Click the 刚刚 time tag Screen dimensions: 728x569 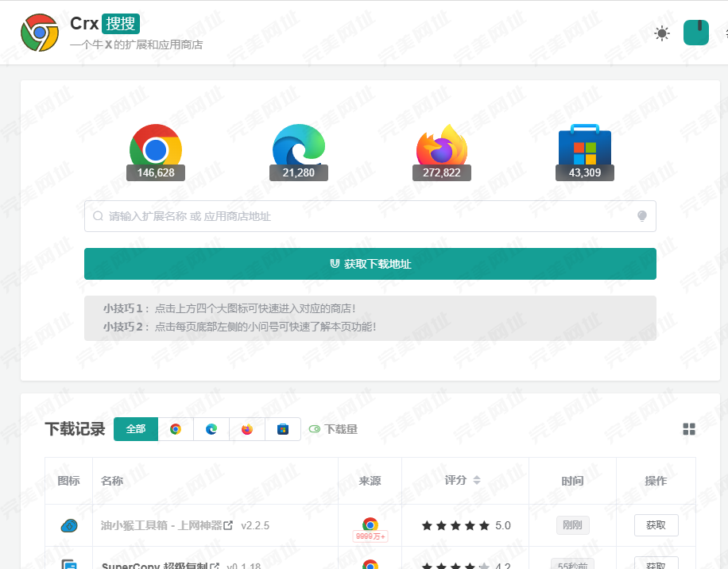[x=572, y=525]
